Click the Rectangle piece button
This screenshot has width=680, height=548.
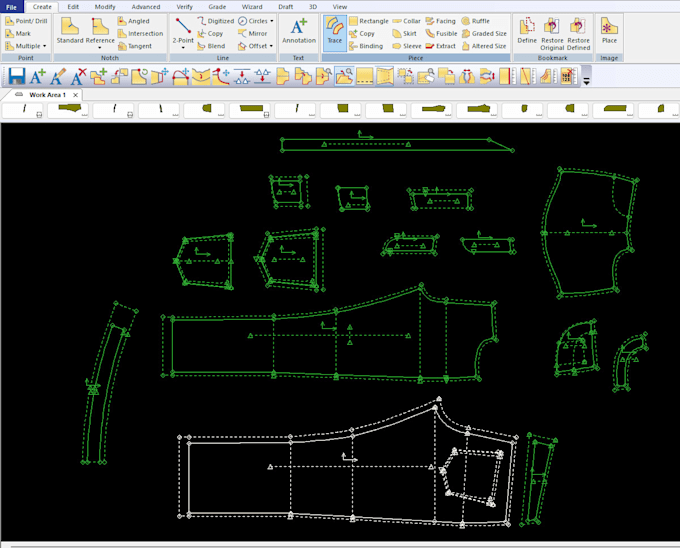click(369, 21)
